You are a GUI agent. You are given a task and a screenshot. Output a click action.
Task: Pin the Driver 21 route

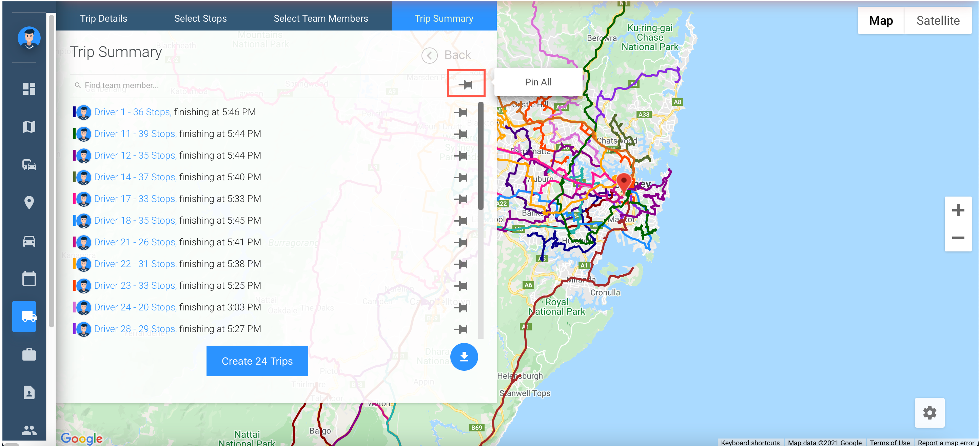[x=461, y=242]
